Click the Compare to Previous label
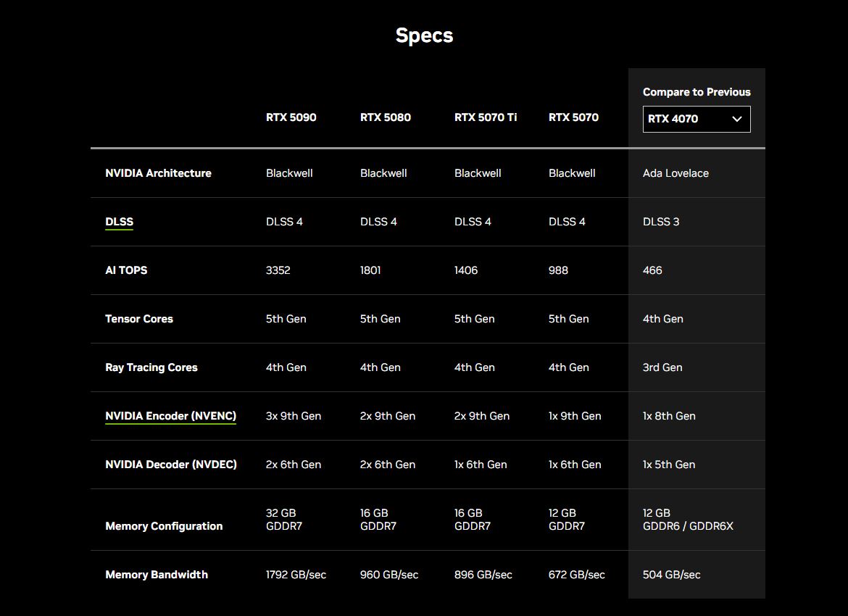 point(696,92)
